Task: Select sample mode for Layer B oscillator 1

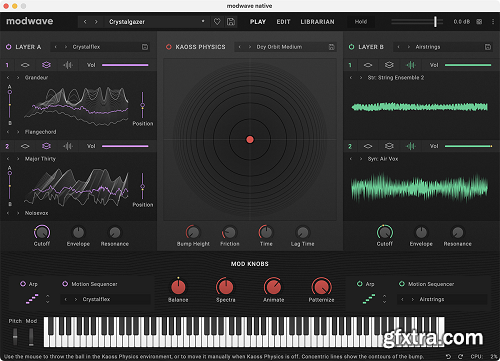Action: 411,65
